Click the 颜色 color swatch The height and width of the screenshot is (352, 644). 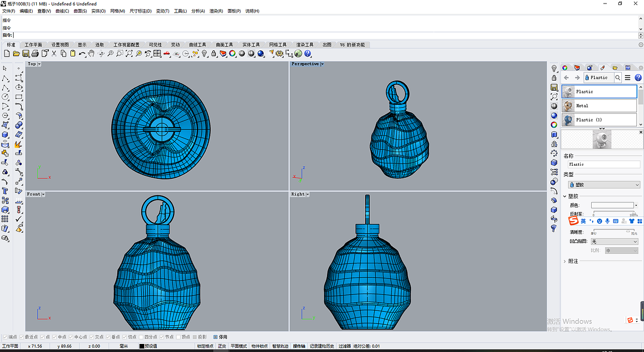coord(612,205)
